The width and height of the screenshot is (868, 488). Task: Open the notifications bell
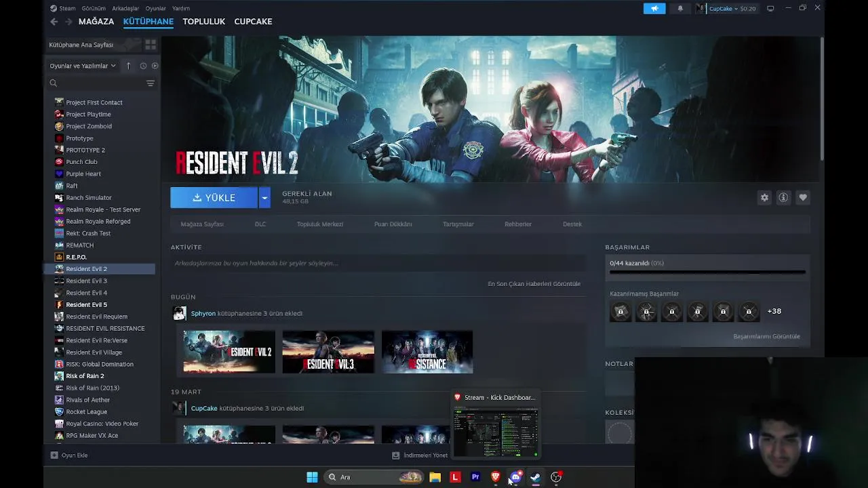point(680,8)
